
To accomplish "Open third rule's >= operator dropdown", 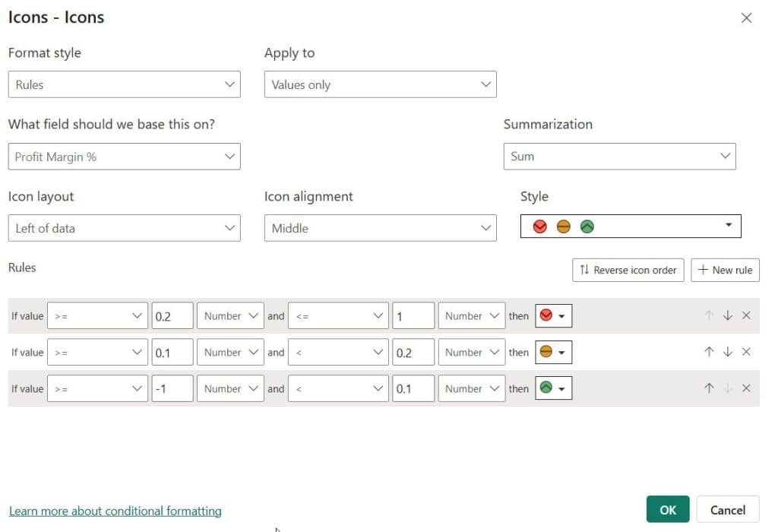I will pos(97,388).
